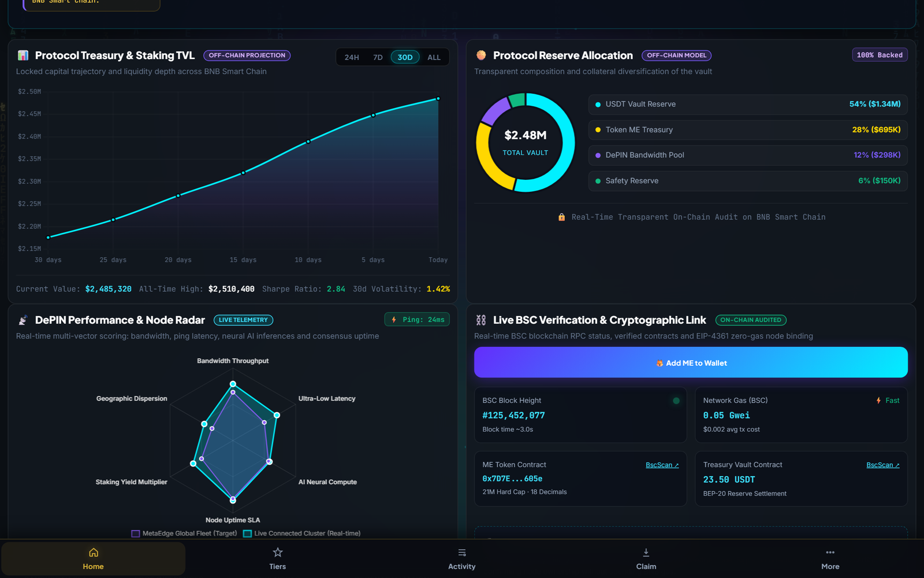Click the $2.48M total vault donut center
The image size is (924, 578).
pos(526,142)
